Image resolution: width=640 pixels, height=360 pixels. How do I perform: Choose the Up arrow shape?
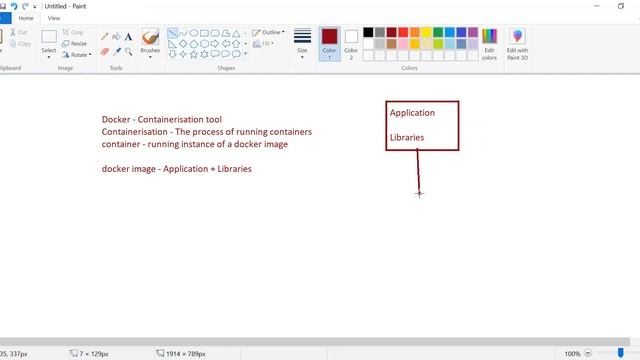click(236, 44)
